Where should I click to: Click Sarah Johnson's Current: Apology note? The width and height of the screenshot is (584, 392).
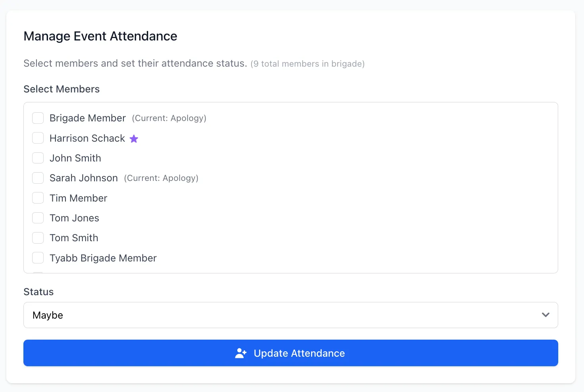pyautogui.click(x=161, y=178)
